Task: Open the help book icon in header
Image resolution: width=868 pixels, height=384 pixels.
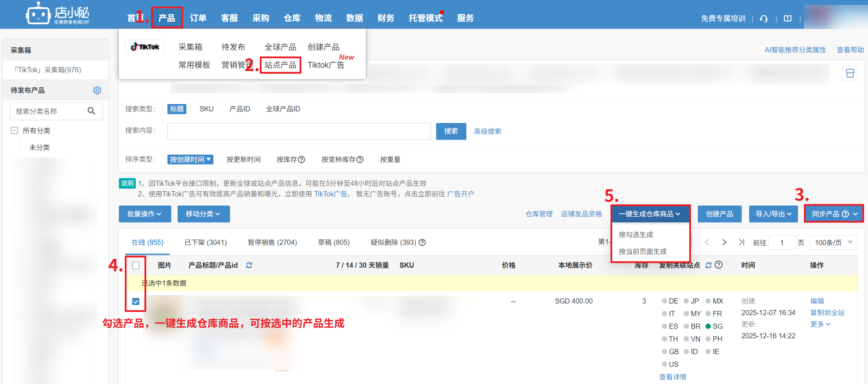Action: pos(788,19)
